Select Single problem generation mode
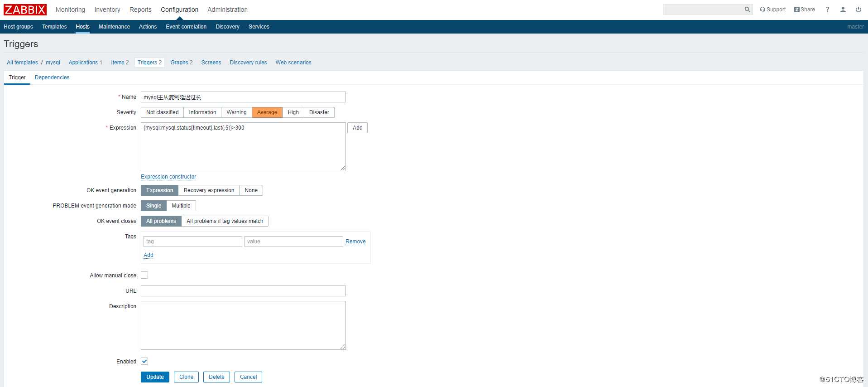 pyautogui.click(x=153, y=206)
